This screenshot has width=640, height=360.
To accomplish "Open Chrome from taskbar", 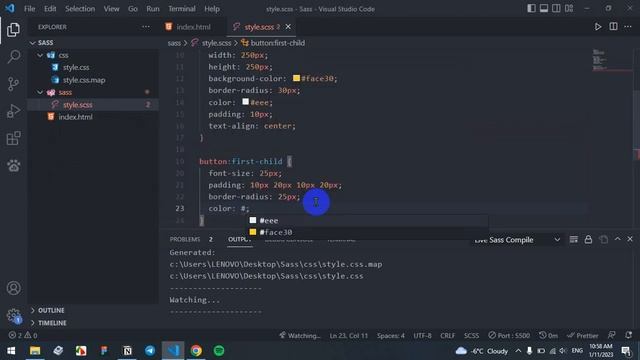I will (196, 351).
